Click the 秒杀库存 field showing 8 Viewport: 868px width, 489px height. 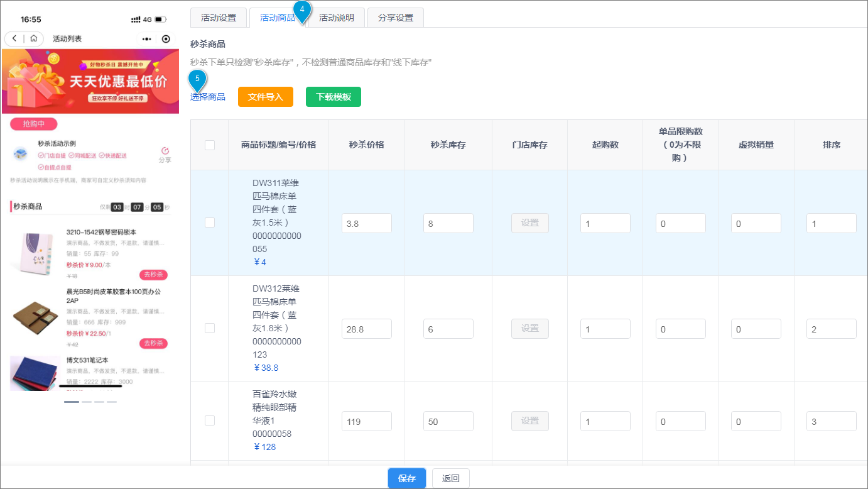(x=448, y=223)
